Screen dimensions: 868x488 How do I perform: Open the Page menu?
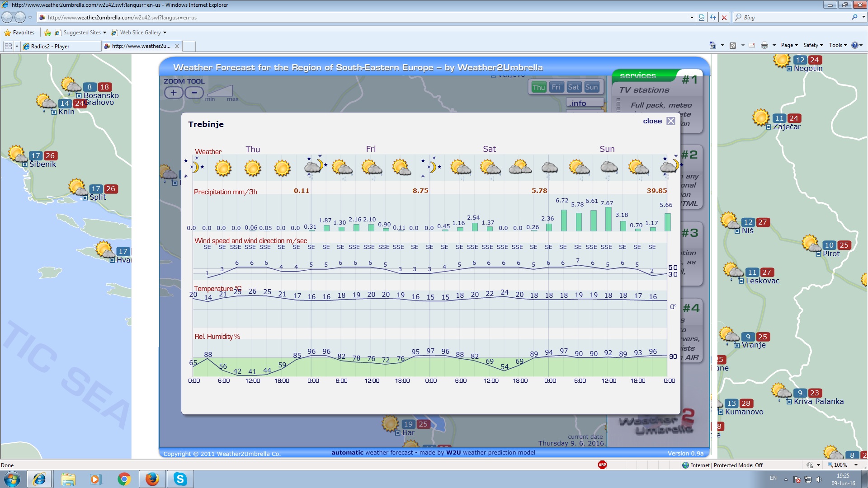click(x=789, y=45)
